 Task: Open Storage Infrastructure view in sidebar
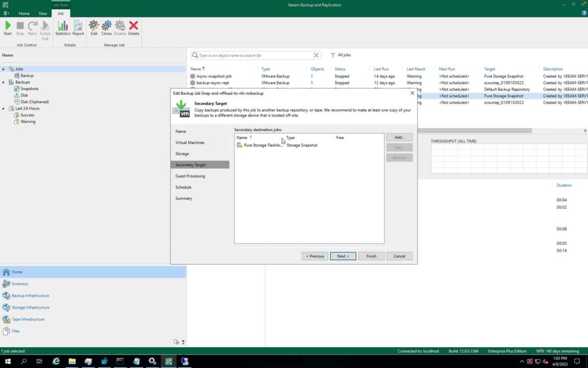click(x=30, y=307)
